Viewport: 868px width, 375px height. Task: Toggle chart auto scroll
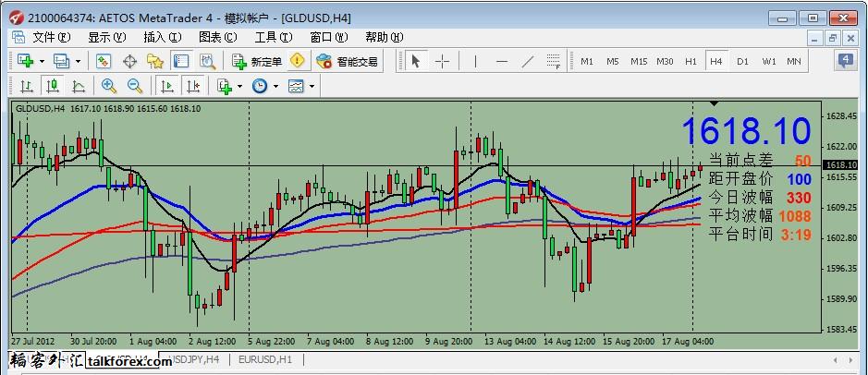(x=167, y=86)
